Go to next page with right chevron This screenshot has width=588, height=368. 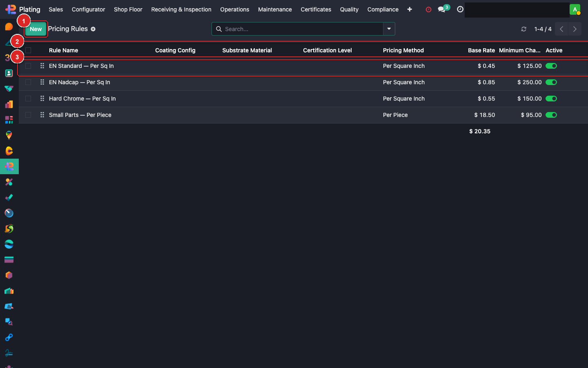(575, 29)
